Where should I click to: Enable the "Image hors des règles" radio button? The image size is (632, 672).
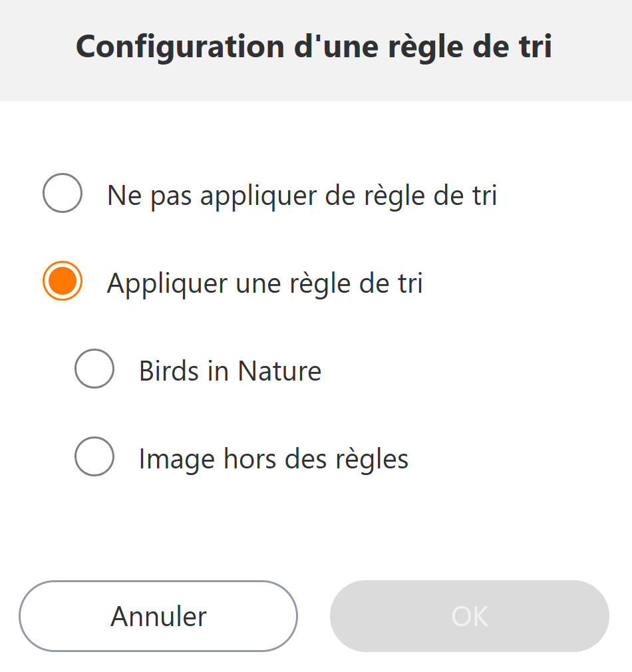[x=94, y=456]
